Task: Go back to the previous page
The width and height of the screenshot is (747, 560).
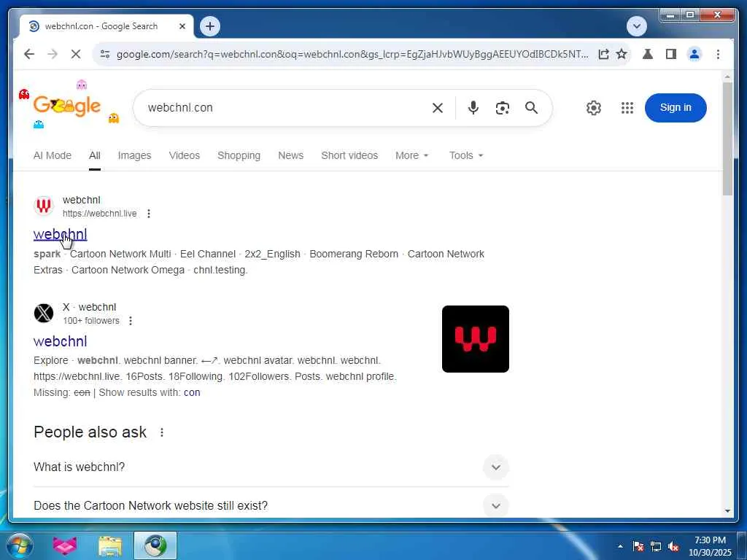Action: 29,54
